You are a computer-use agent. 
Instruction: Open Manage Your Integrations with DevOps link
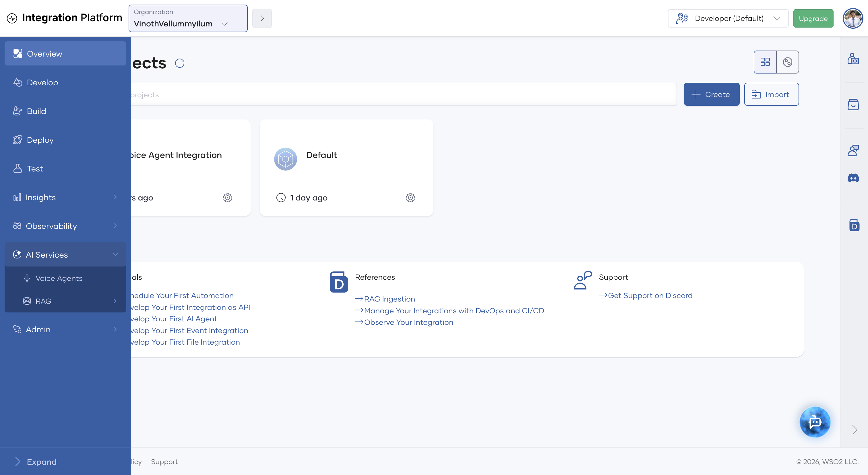click(x=449, y=310)
